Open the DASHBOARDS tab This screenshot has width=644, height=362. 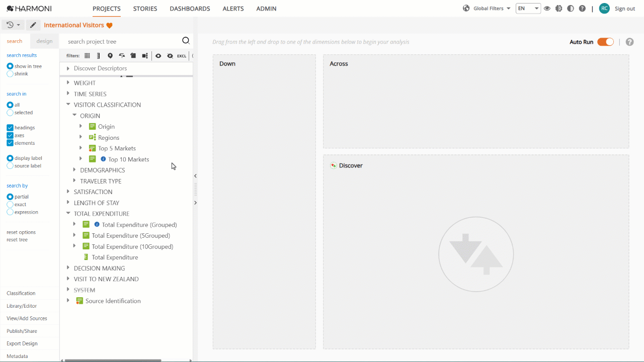[190, 9]
